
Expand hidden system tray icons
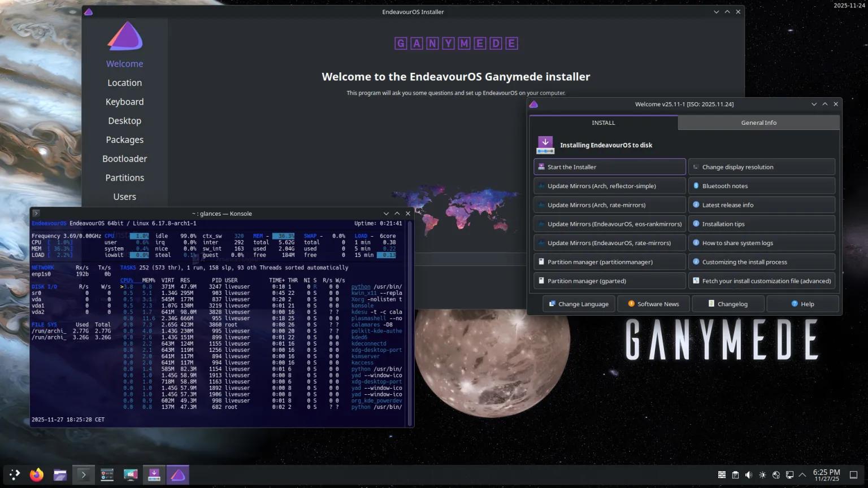point(803,474)
